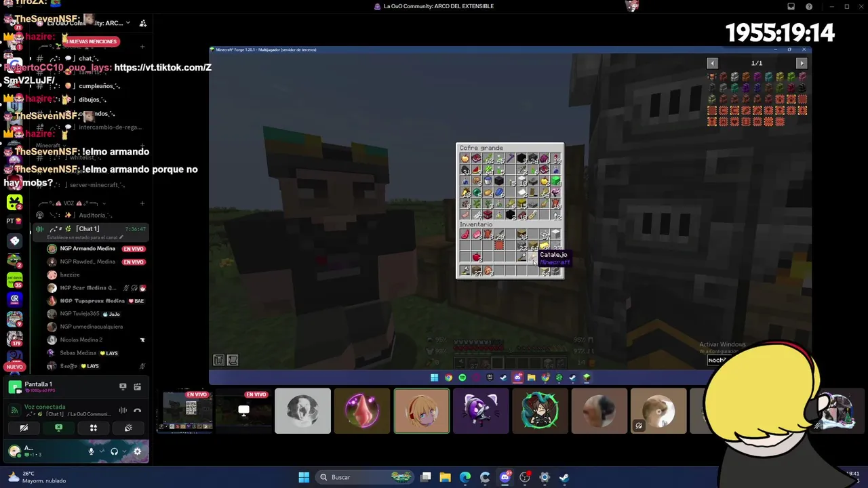Viewport: 868px width, 488px height.
Task: Click the NUEVO unread servers pill
Action: pyautogui.click(x=14, y=367)
